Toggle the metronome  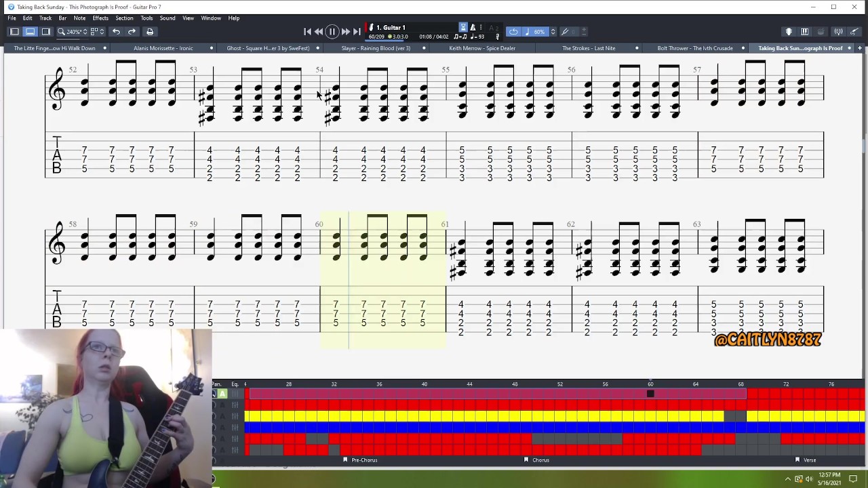(x=473, y=28)
